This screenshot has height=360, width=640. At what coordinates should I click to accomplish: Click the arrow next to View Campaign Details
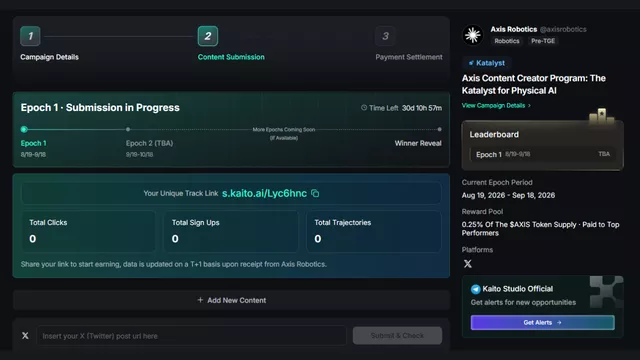click(529, 105)
